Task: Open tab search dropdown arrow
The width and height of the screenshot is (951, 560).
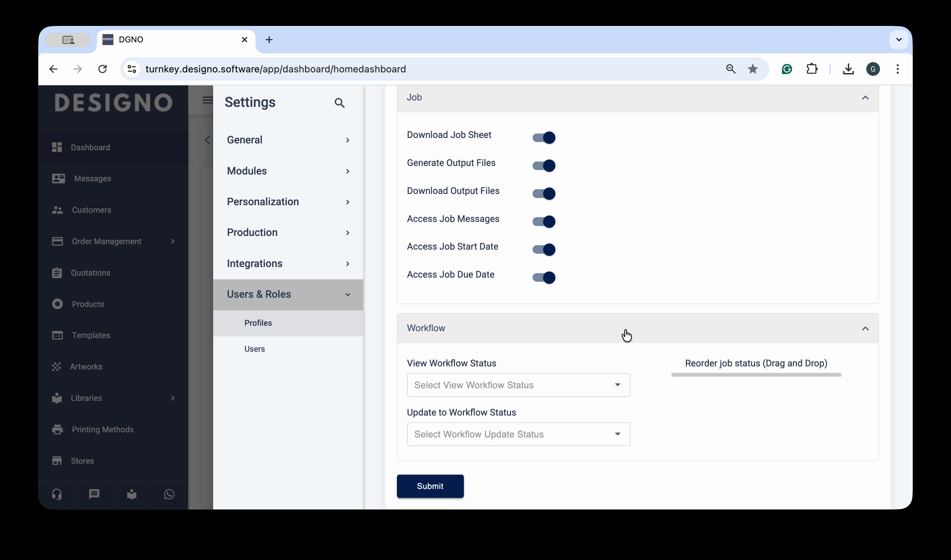Action: 899,40
